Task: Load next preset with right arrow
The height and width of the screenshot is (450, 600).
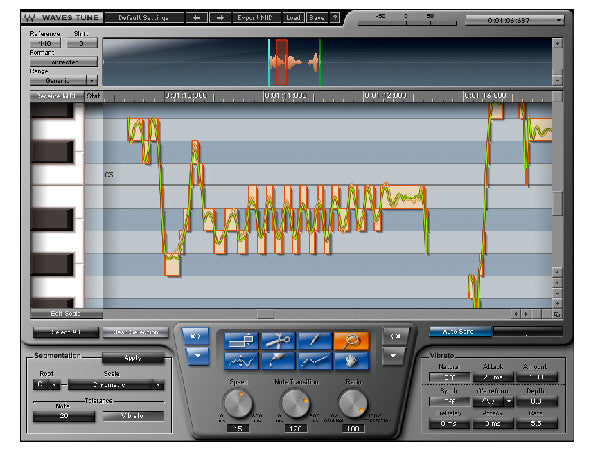Action: [x=220, y=18]
